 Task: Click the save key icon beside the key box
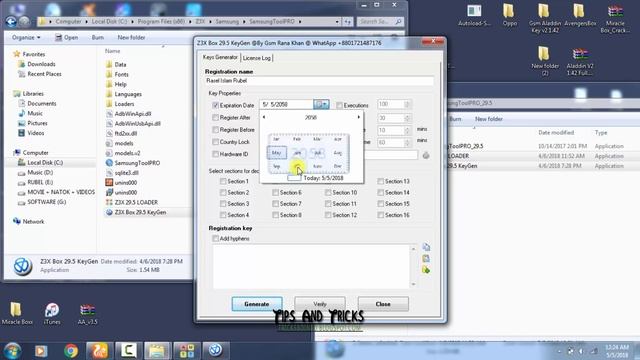point(426,270)
